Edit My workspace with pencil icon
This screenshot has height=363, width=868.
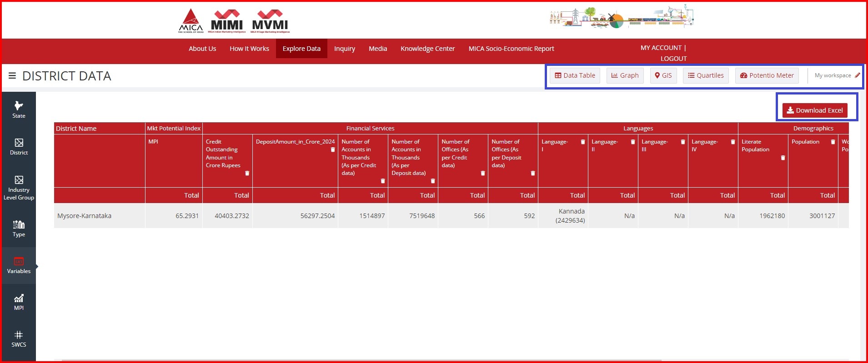857,75
